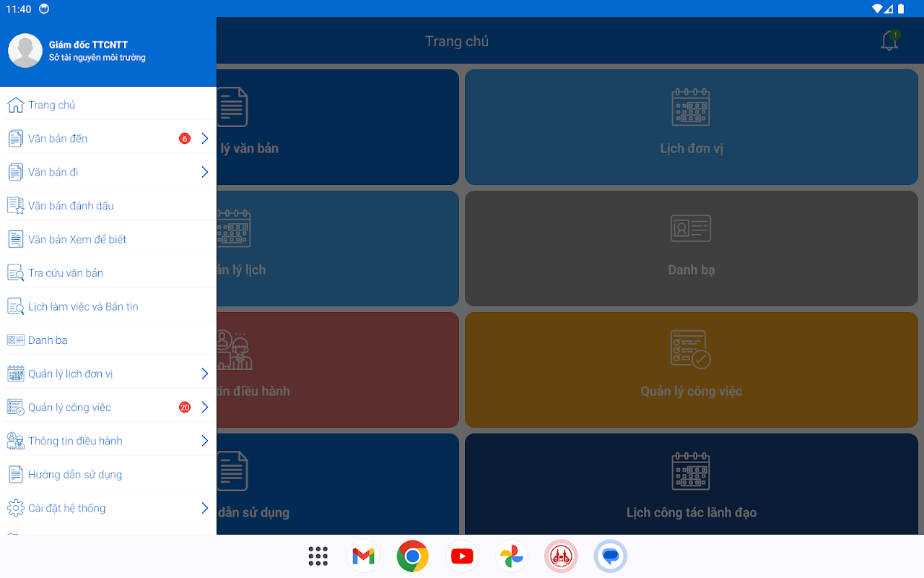Open the Lịch công tác lãnh đạo tile
The height and width of the screenshot is (578, 924).
click(691, 484)
